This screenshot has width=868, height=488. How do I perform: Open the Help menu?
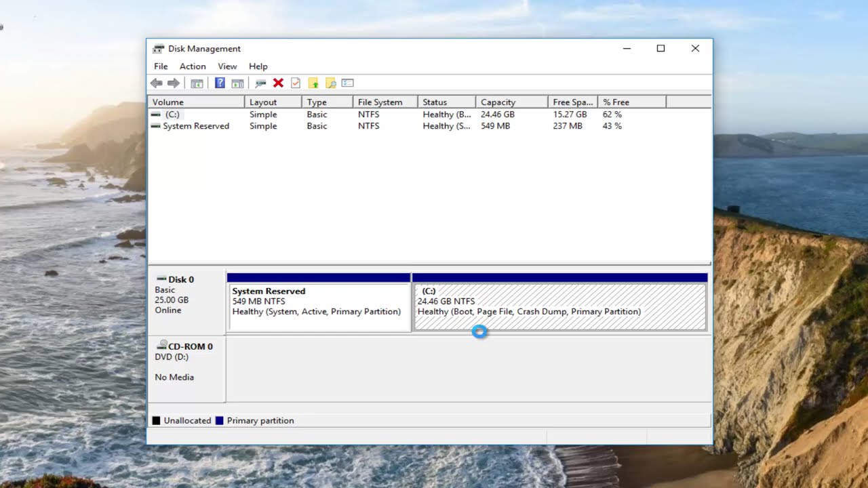click(258, 66)
